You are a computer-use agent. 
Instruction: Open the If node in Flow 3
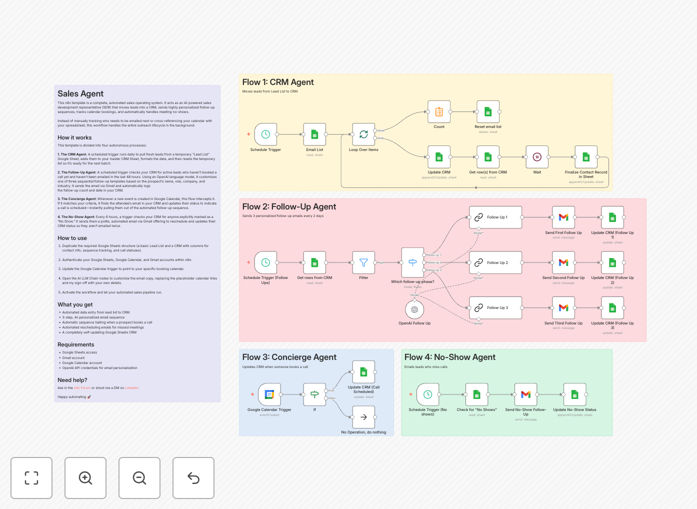314,394
